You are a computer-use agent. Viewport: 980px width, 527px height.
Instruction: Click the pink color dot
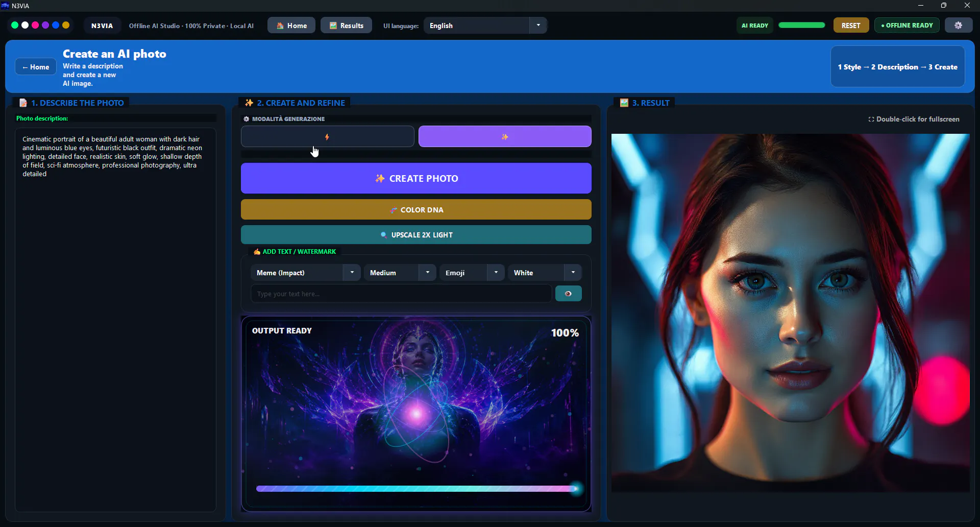(x=35, y=25)
